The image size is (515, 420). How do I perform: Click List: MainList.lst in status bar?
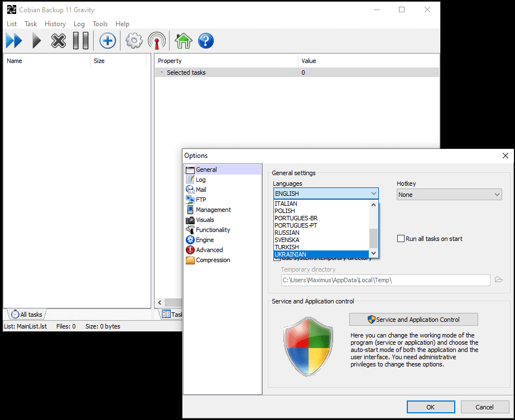click(25, 326)
